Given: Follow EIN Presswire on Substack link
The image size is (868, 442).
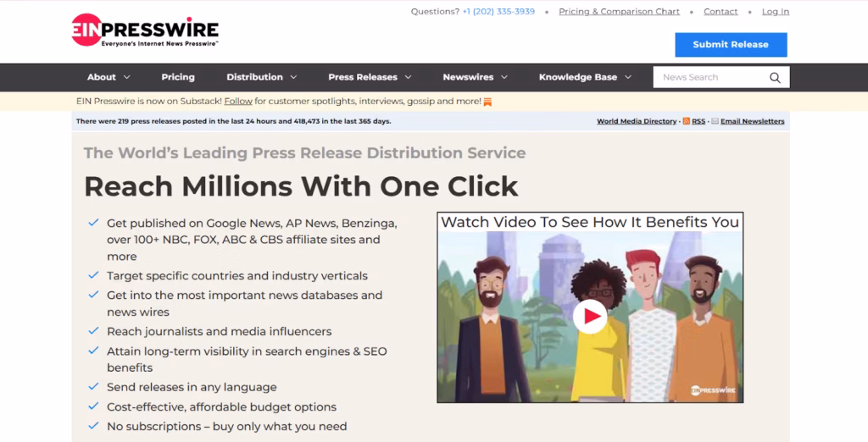Looking at the screenshot, I should (x=238, y=102).
